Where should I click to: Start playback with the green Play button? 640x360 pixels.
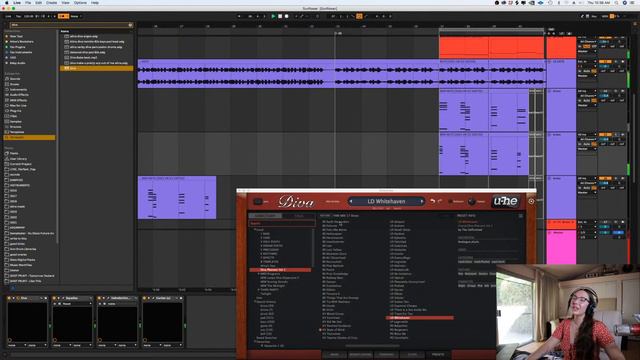coord(273,16)
